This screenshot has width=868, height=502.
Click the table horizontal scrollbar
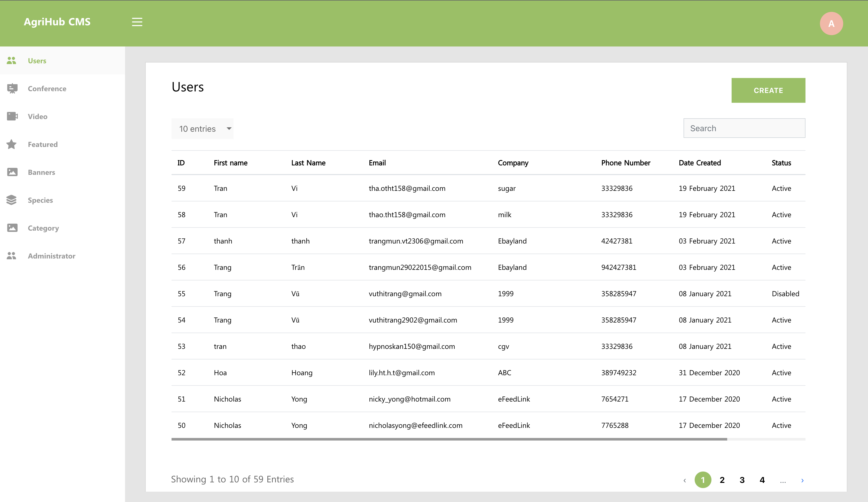coord(449,439)
